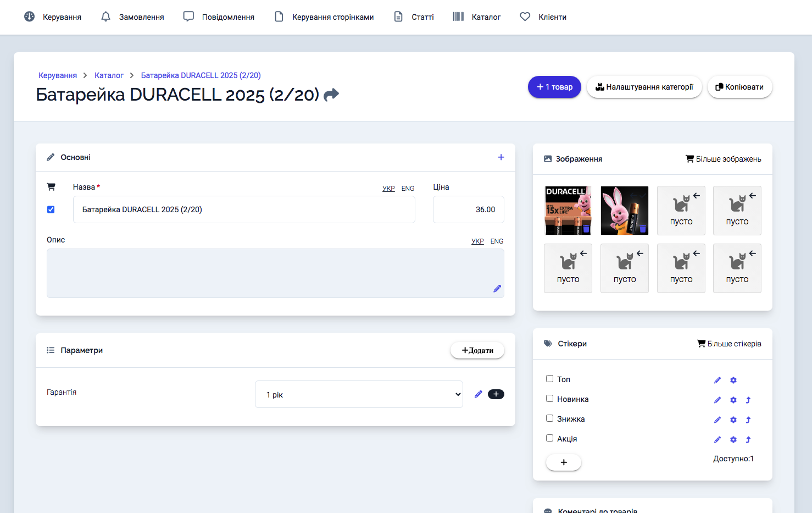Open the Статті menu item
The width and height of the screenshot is (812, 513).
pyautogui.click(x=414, y=17)
